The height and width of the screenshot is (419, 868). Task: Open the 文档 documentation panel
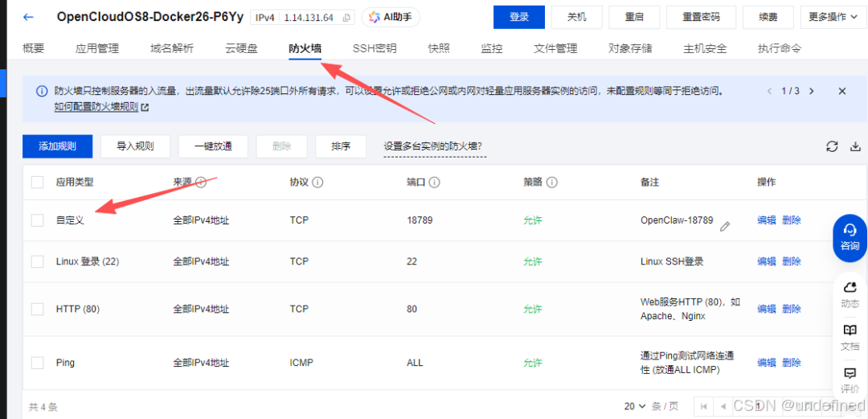850,338
